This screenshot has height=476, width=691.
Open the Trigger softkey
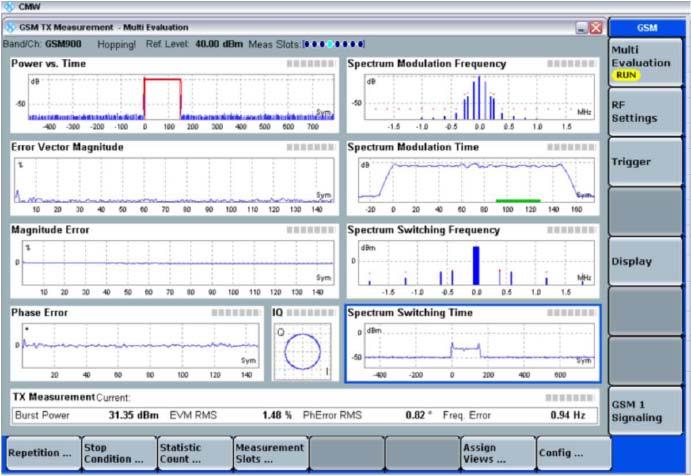(646, 162)
